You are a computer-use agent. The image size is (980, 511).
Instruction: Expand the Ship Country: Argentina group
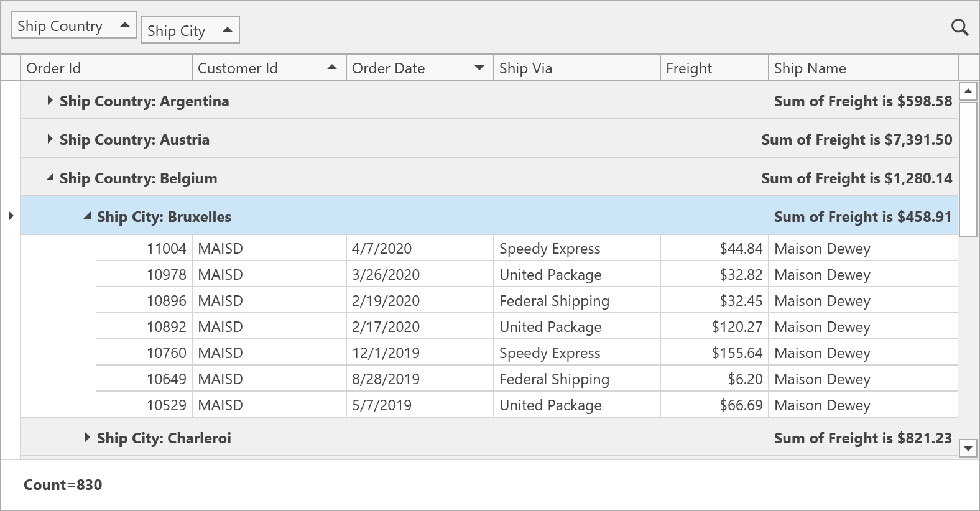50,101
